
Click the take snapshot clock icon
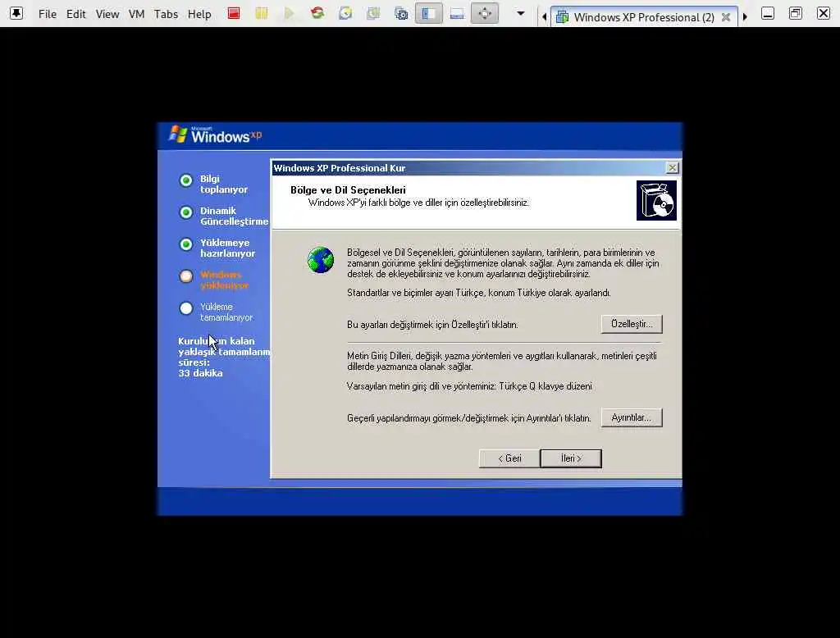pyautogui.click(x=345, y=13)
